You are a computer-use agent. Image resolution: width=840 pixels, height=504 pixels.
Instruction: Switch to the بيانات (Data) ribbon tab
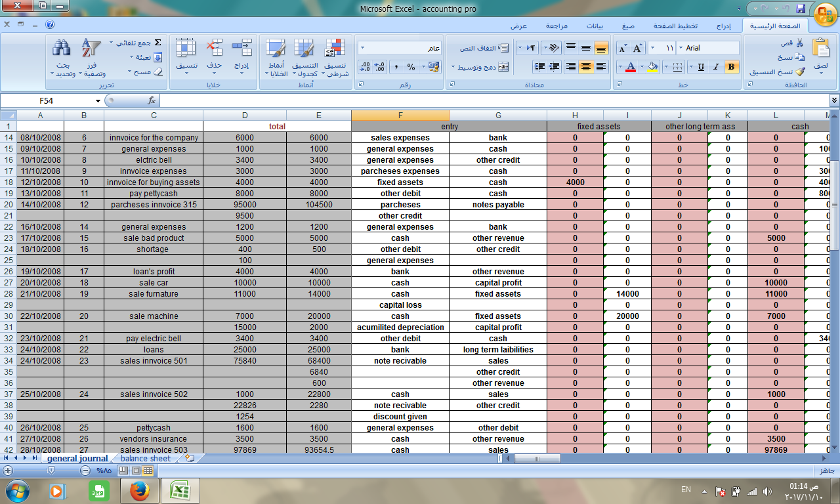point(595,26)
